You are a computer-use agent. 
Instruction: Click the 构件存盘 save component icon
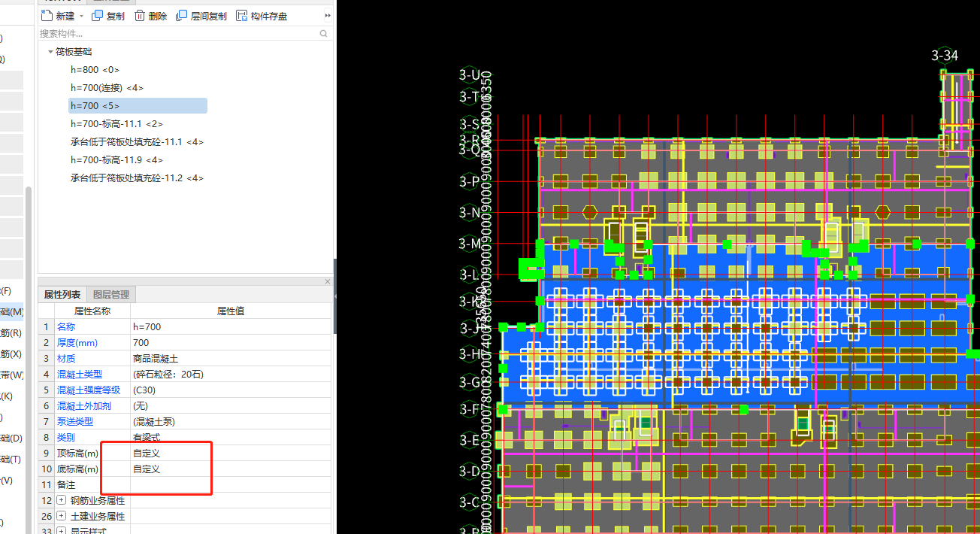tap(241, 16)
